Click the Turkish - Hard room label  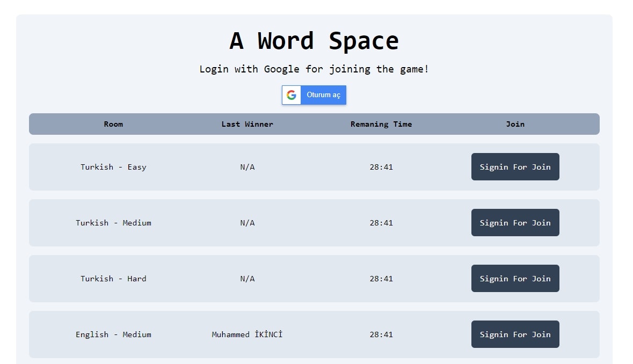coord(113,279)
